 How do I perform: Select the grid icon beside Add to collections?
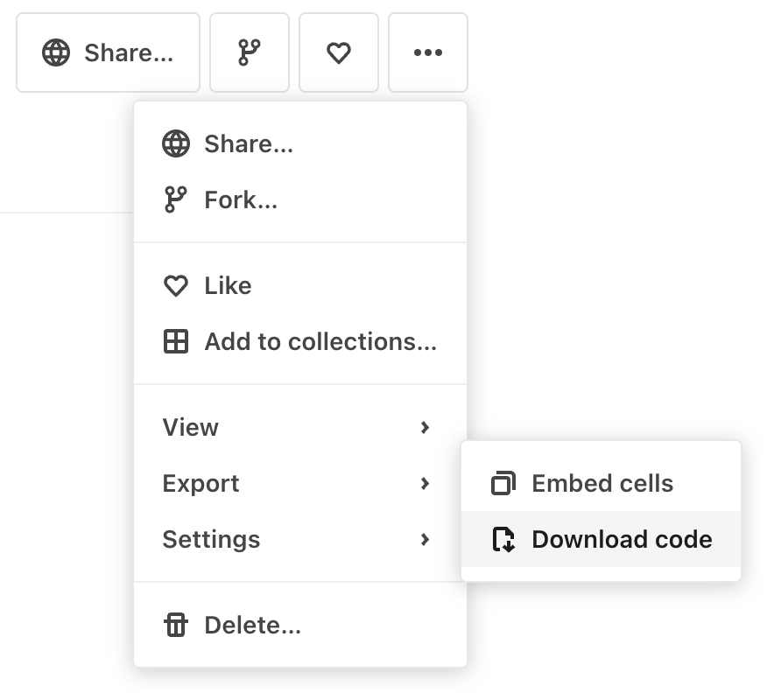(x=176, y=341)
